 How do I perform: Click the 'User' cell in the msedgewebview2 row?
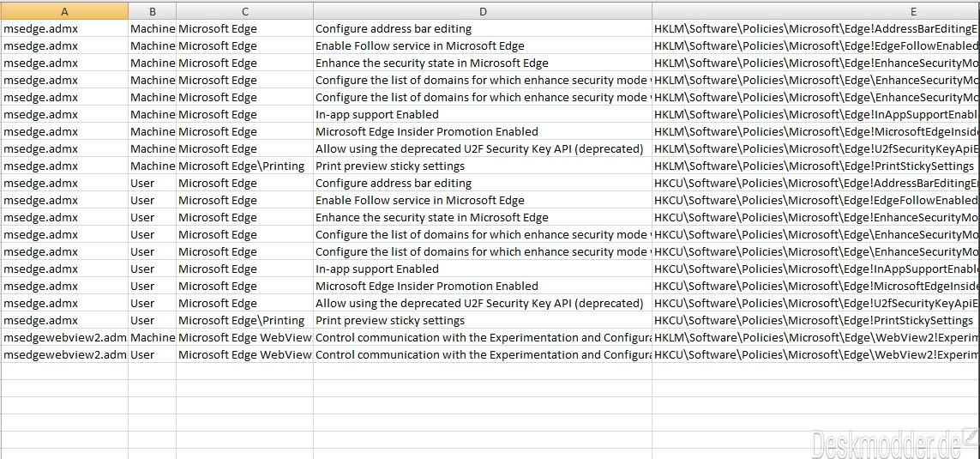[153, 354]
